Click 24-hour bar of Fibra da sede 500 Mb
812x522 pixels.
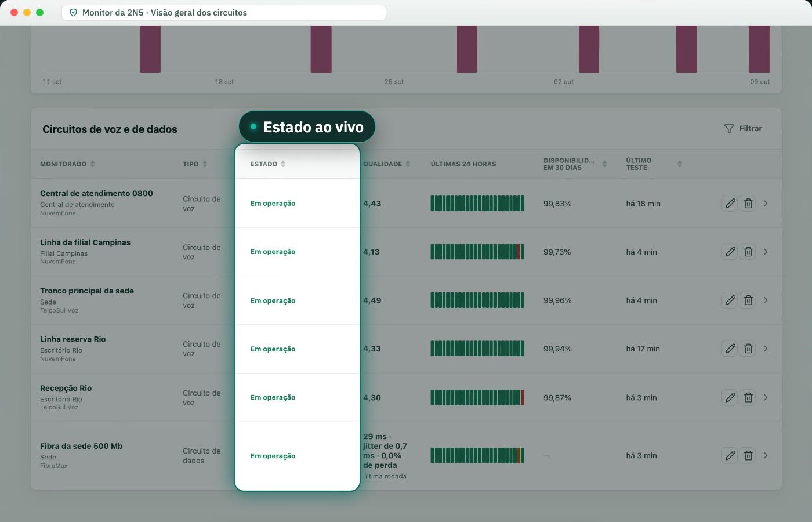click(x=477, y=455)
